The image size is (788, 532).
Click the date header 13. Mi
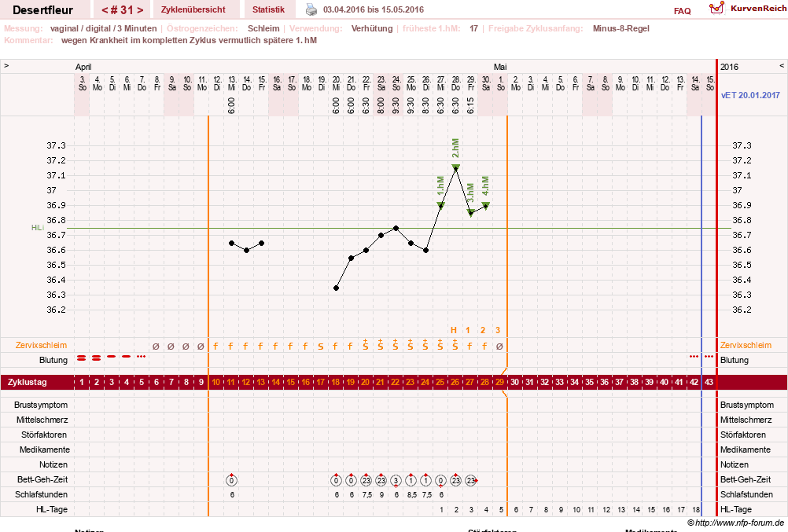click(x=232, y=83)
